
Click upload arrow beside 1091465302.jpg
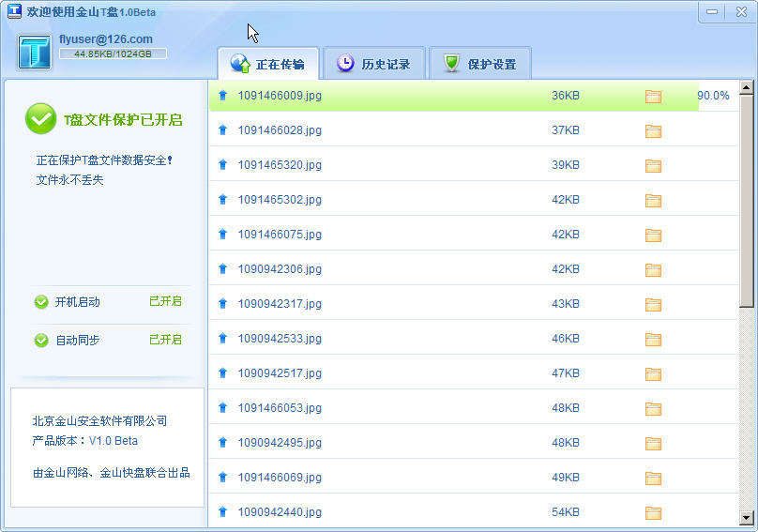223,199
